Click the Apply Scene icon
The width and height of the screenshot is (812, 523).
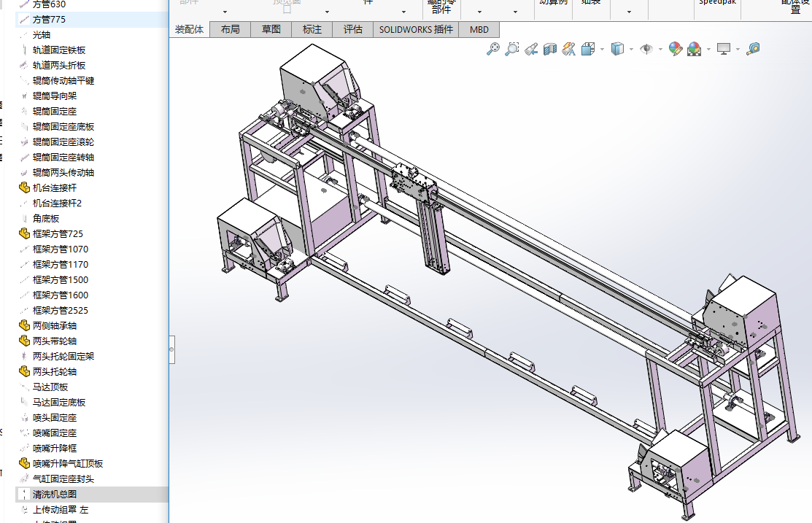coord(695,49)
